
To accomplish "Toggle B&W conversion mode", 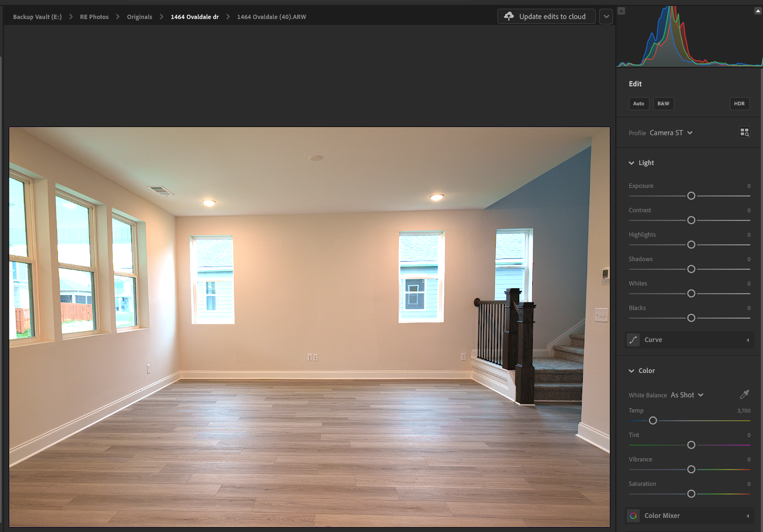I will 663,103.
